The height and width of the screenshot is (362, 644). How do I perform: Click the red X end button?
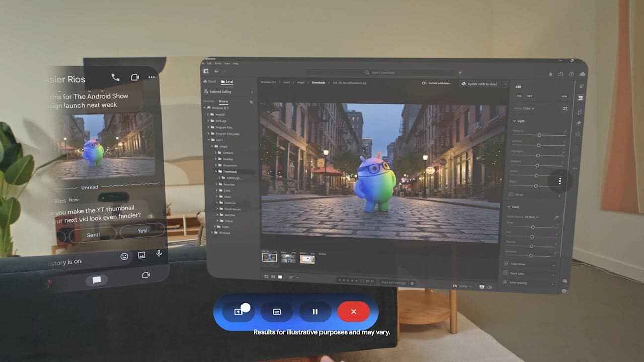(x=353, y=312)
